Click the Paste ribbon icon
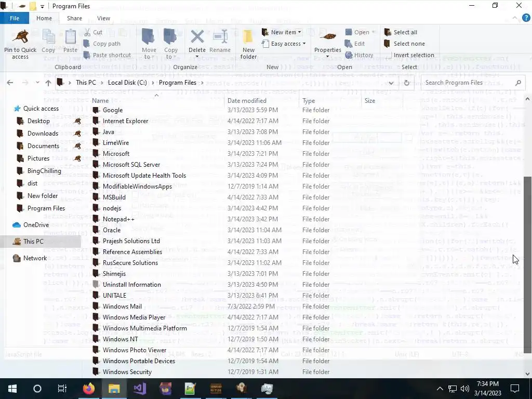532x399 pixels. pyautogui.click(x=70, y=37)
